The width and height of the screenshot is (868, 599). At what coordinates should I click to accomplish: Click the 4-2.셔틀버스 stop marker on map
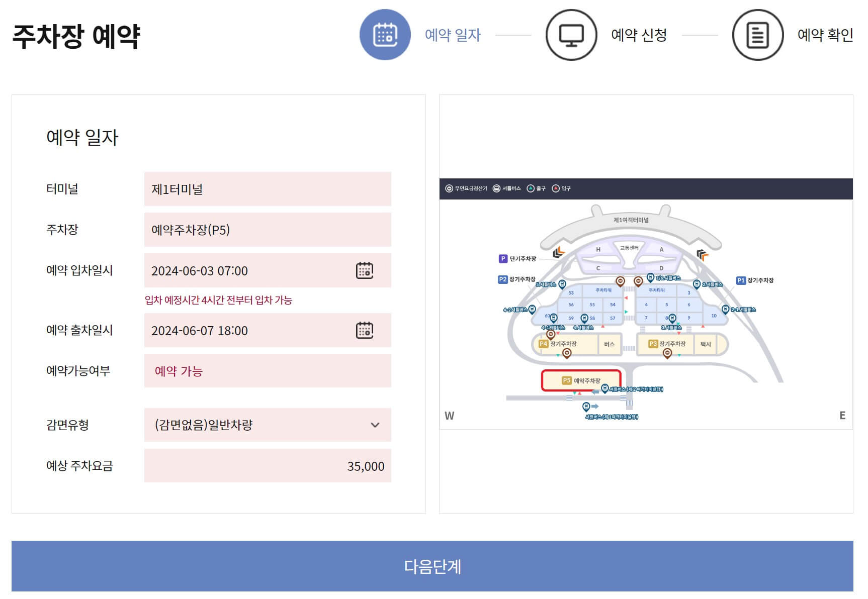click(x=532, y=310)
